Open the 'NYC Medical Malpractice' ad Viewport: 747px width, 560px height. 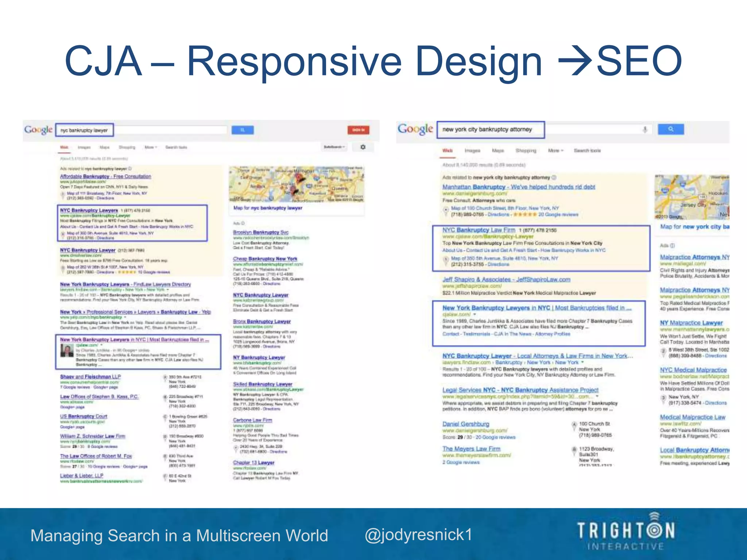(x=693, y=370)
